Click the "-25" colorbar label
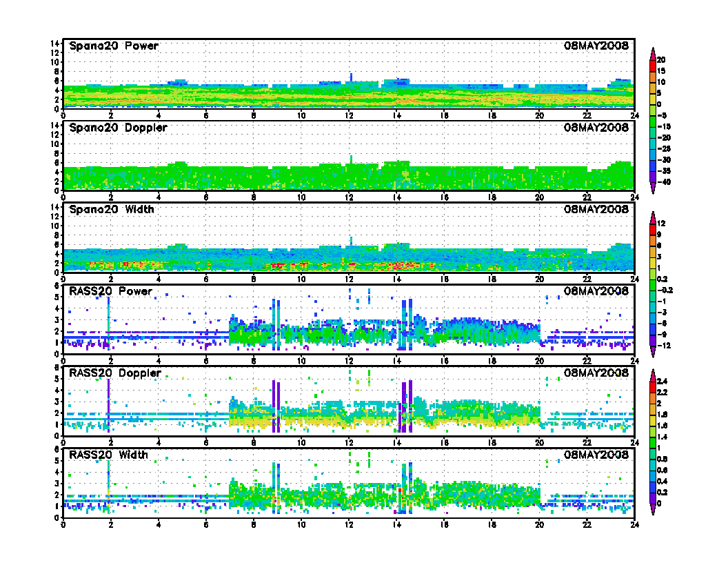728x563 pixels. [x=663, y=148]
